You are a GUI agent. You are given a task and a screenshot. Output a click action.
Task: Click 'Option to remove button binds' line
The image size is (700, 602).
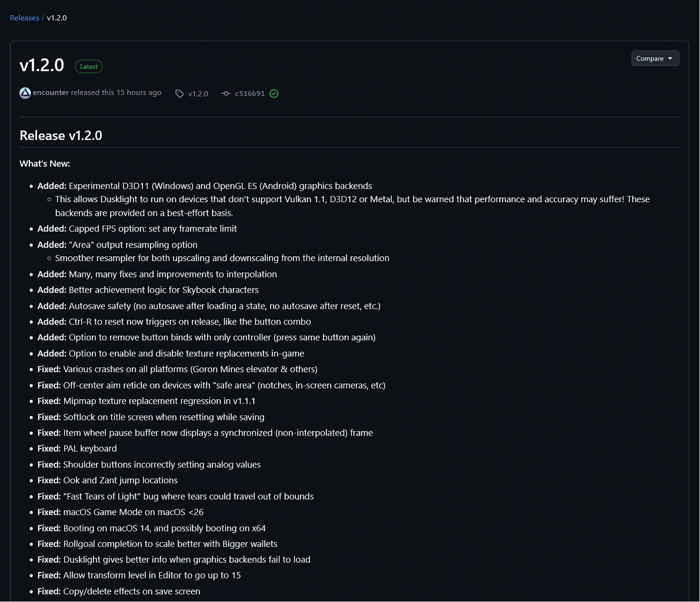coord(206,337)
